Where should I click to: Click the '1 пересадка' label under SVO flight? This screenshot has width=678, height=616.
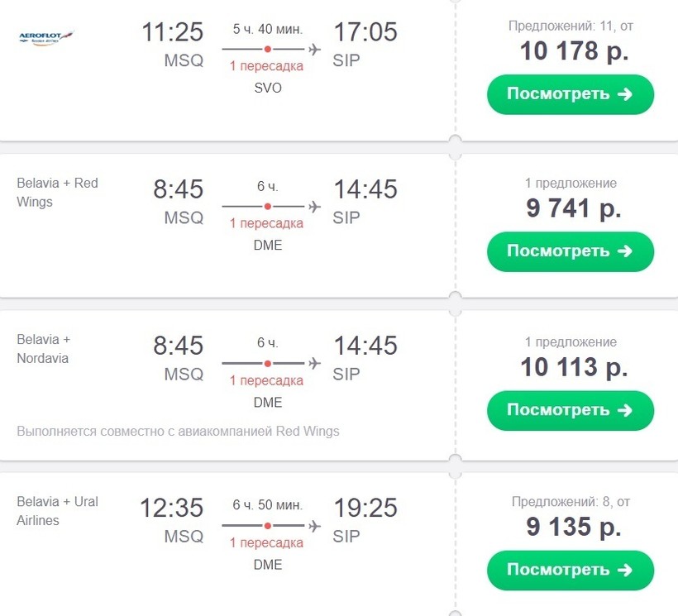(266, 66)
